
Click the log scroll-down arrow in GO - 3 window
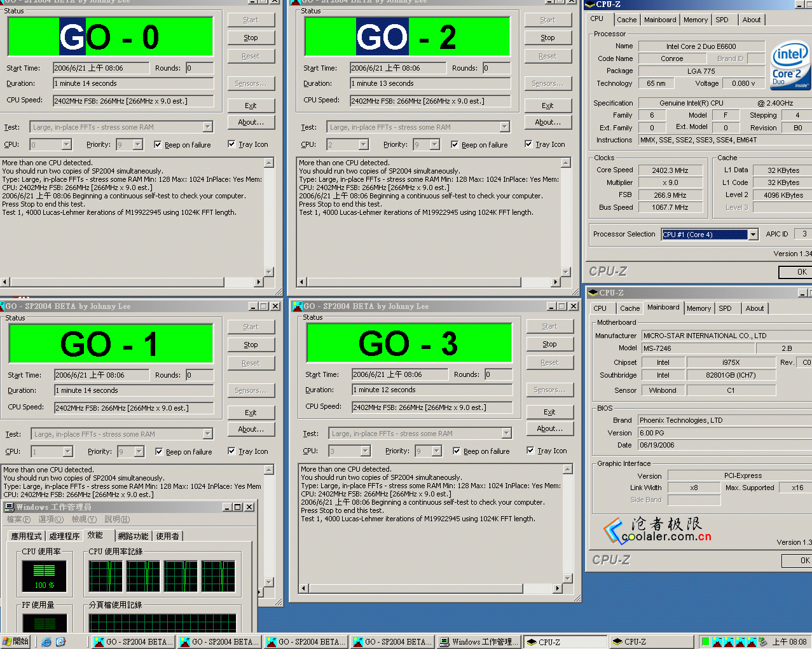pos(568,578)
